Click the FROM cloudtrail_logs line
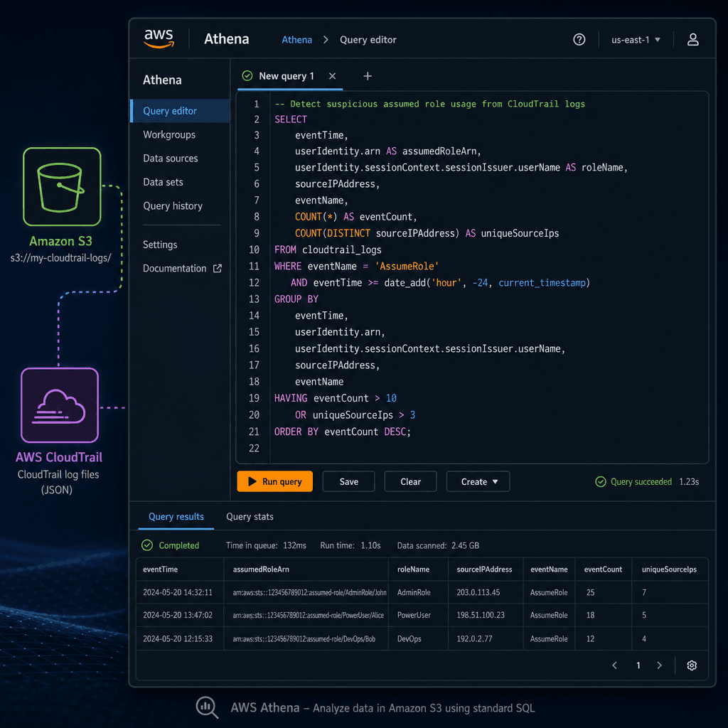 328,250
